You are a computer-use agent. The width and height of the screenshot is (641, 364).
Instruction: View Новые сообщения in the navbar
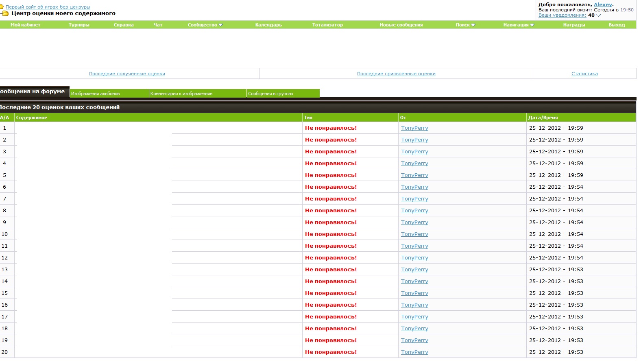pos(401,25)
